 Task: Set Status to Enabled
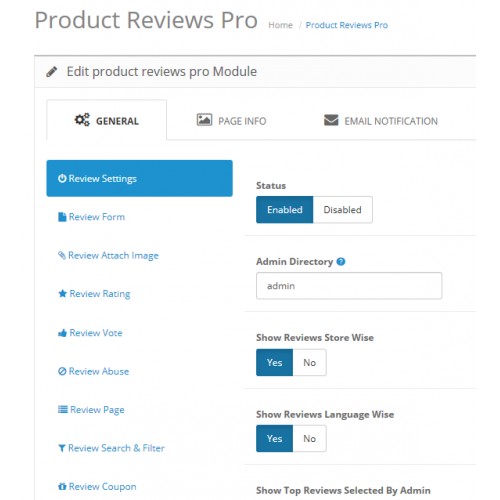284,210
